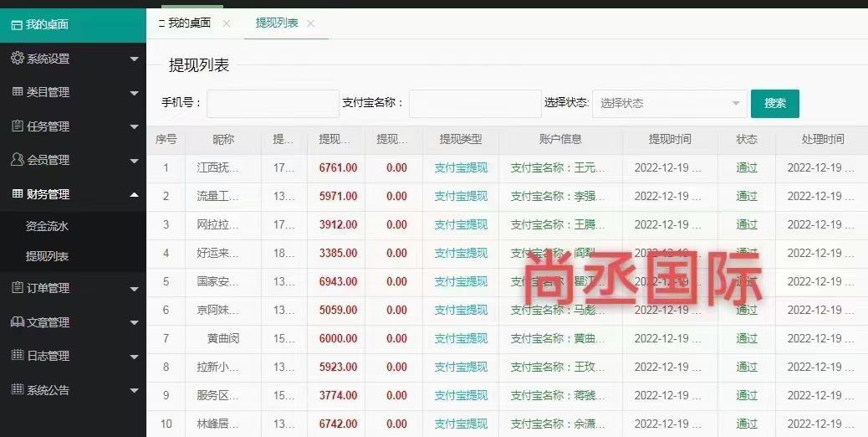868x437 pixels.
Task: Click the 手机号 input field
Action: pos(273,104)
